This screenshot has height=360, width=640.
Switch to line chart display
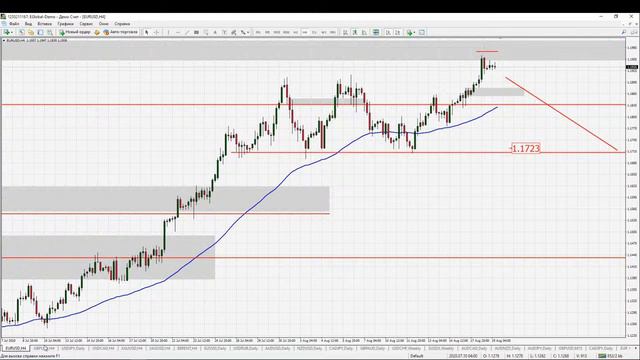tap(364, 32)
